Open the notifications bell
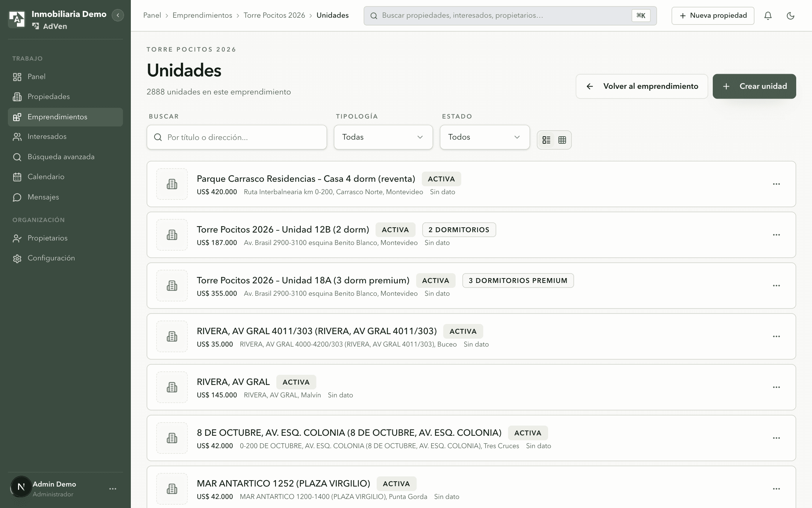Viewport: 812px width, 508px height. click(768, 15)
